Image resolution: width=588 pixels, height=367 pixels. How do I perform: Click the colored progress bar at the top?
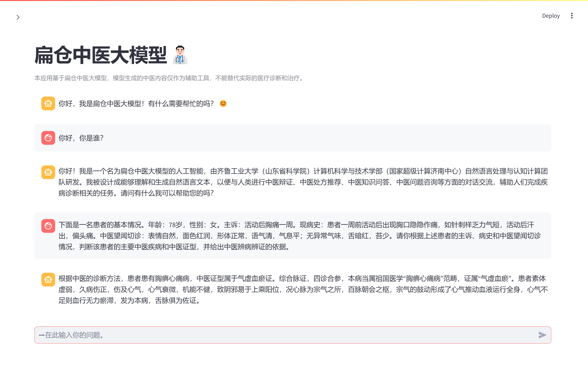coord(294,0)
